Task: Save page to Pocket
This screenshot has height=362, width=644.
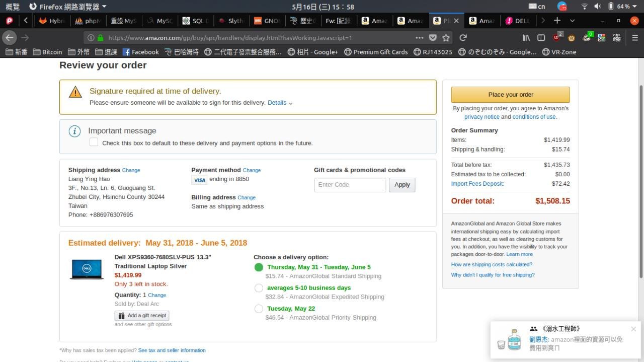Action: pos(433,38)
